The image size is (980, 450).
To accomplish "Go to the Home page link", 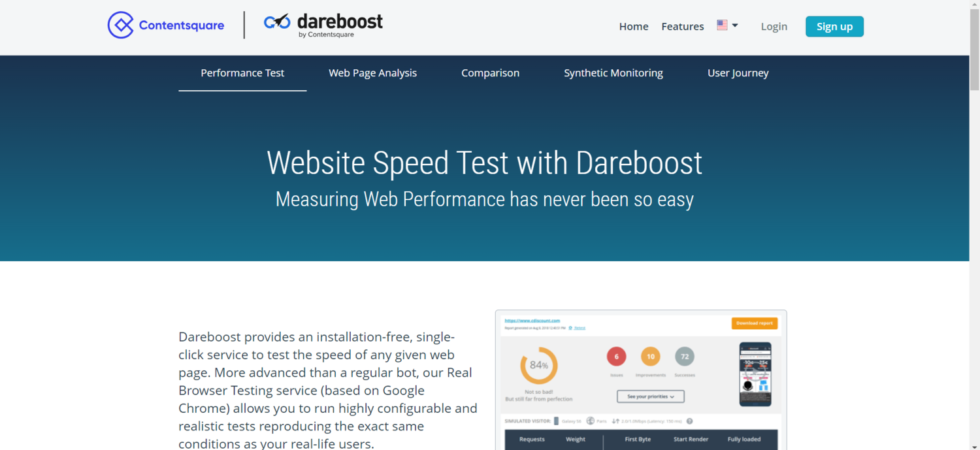I will (634, 27).
